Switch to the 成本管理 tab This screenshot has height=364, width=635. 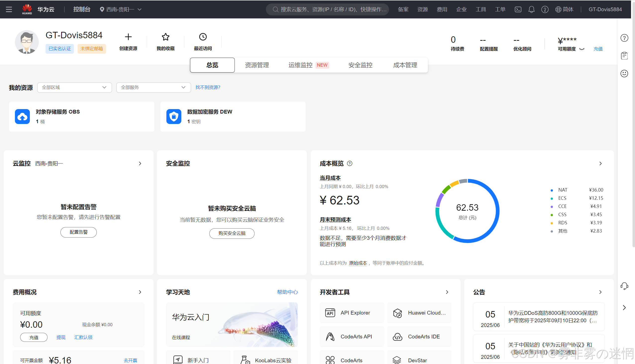(x=405, y=65)
